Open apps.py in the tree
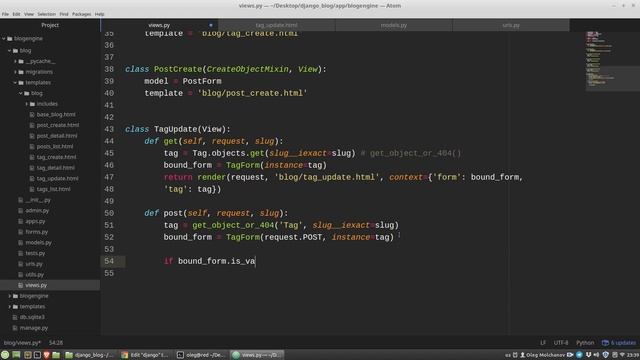The height and width of the screenshot is (360, 640). coord(35,221)
